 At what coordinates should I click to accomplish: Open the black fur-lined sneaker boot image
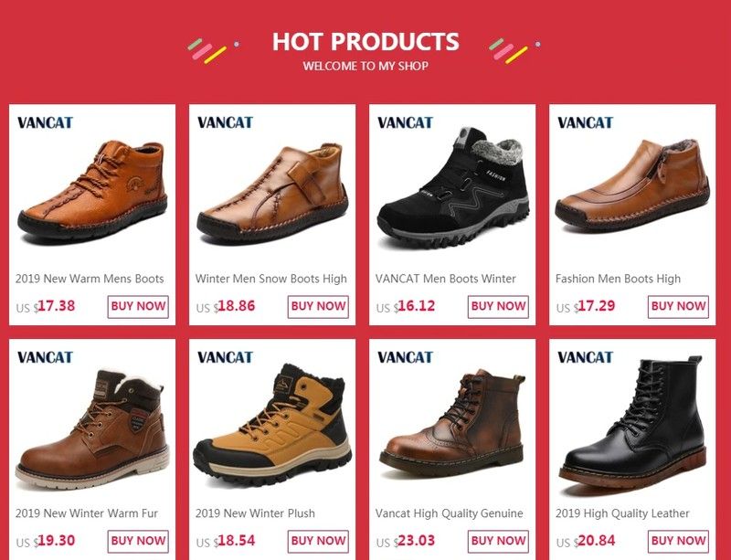point(453,186)
